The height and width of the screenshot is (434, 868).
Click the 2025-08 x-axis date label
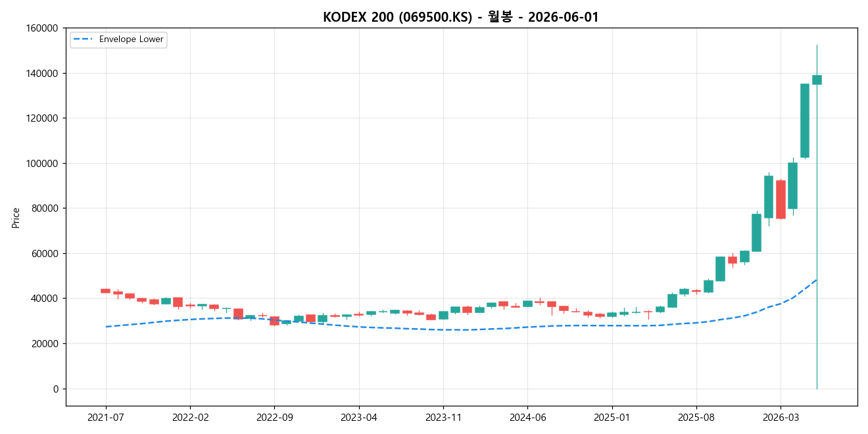click(696, 418)
